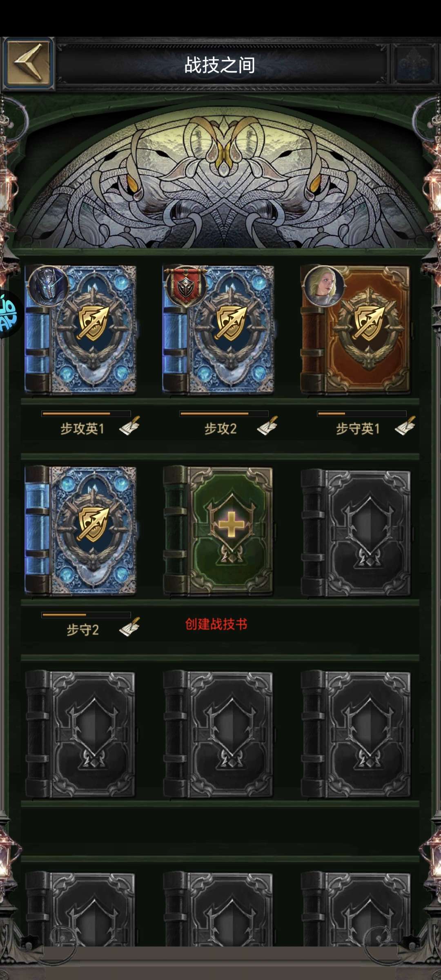Tap the green book with plus sign
Image resolution: width=441 pixels, height=980 pixels.
(218, 530)
